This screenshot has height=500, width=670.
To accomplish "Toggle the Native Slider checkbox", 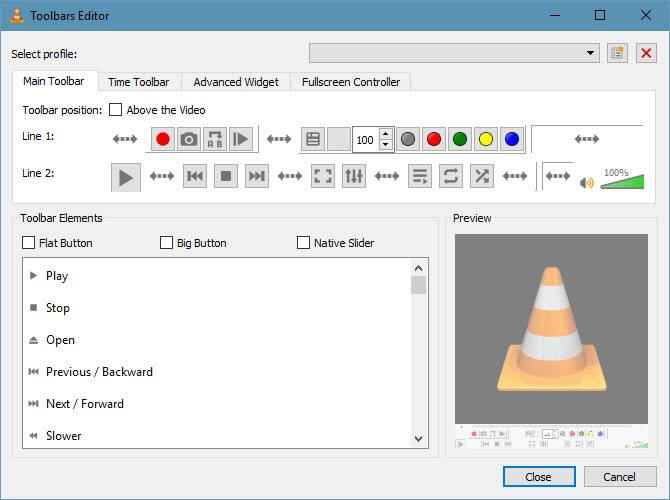I will [x=303, y=243].
